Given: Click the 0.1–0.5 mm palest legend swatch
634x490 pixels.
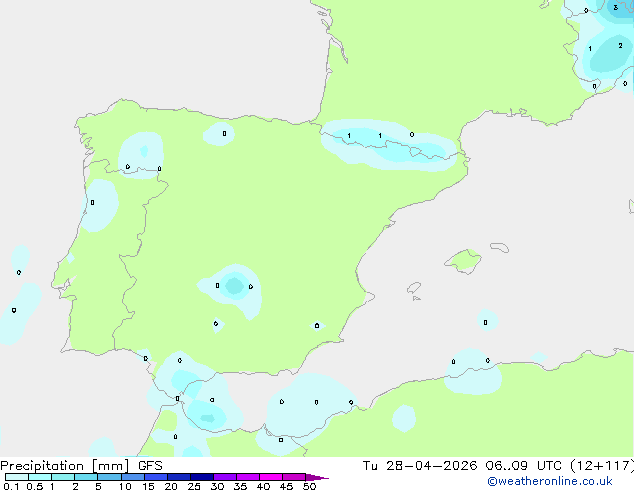Looking at the screenshot, I should 17,477.
